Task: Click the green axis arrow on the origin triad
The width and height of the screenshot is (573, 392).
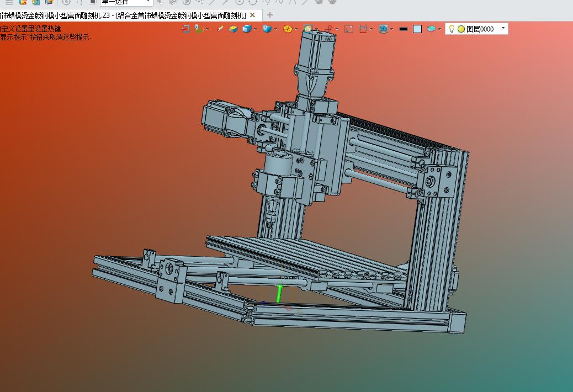Action: click(279, 294)
